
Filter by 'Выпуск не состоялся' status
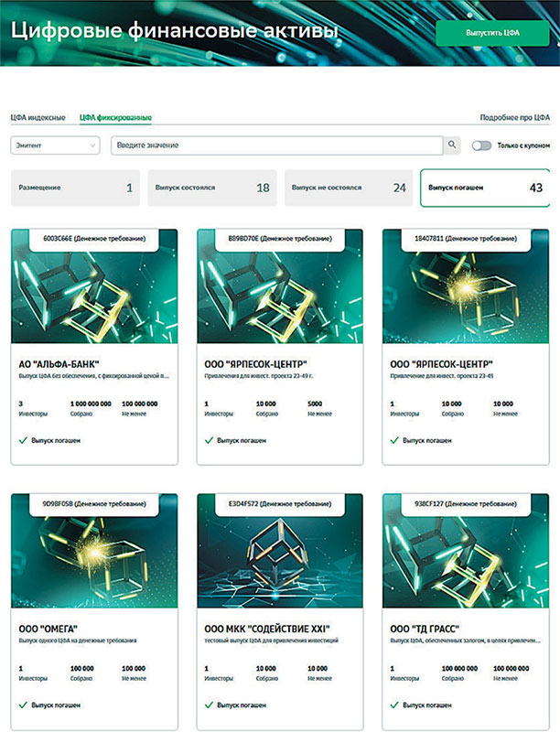(348, 188)
